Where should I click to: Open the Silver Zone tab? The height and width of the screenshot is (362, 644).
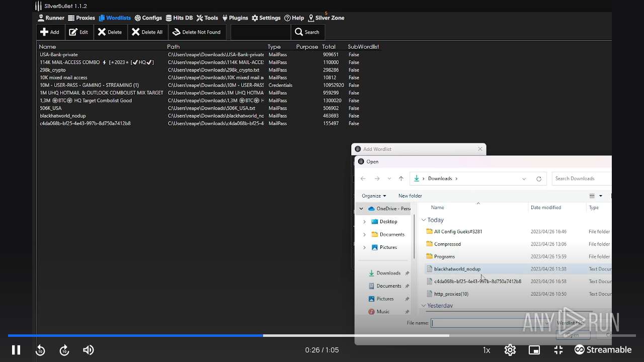coord(326,18)
